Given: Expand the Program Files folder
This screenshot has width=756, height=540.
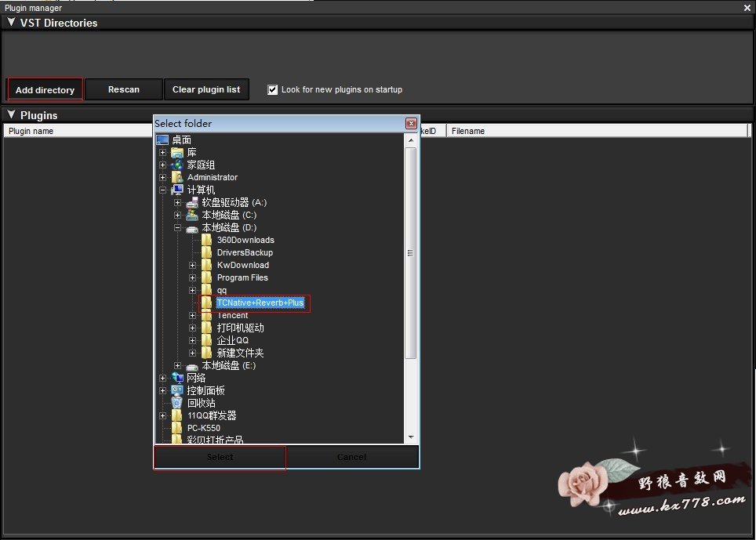Looking at the screenshot, I should (x=192, y=277).
